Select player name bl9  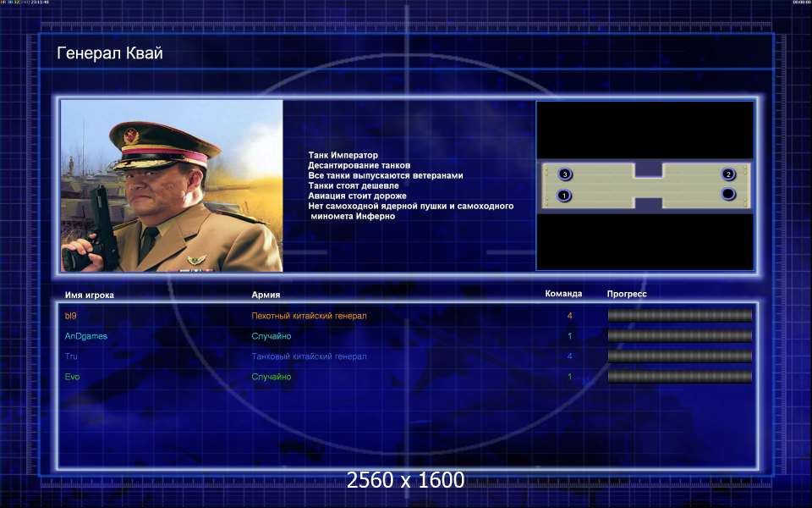(70, 316)
